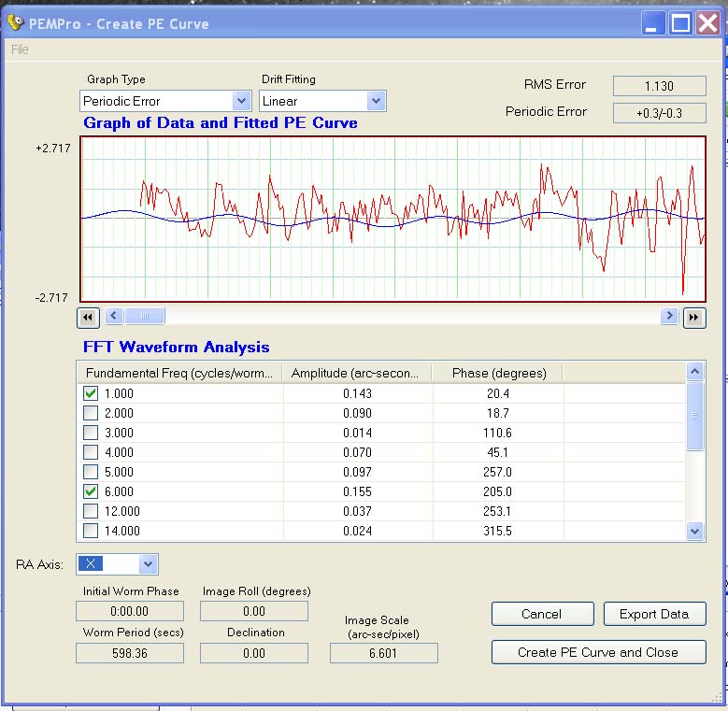This screenshot has height=711, width=728.
Task: Click the Phase (degrees) column header
Action: [x=498, y=373]
